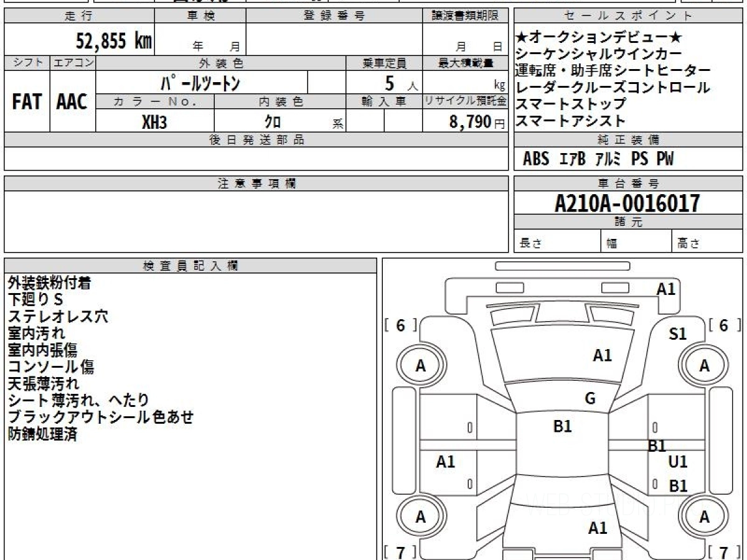The image size is (747, 560).
Task: Select the FAT shift value
Action: (27, 102)
